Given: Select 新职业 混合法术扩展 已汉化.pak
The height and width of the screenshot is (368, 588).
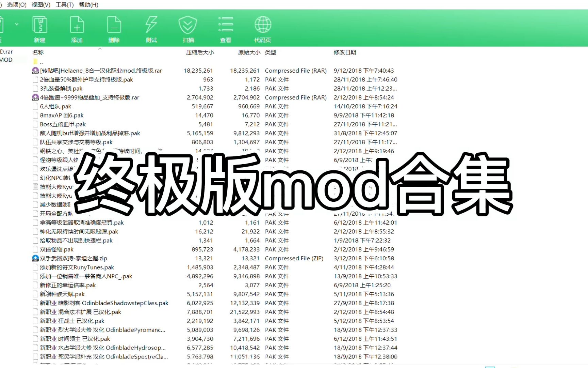Looking at the screenshot, I should [80, 312].
